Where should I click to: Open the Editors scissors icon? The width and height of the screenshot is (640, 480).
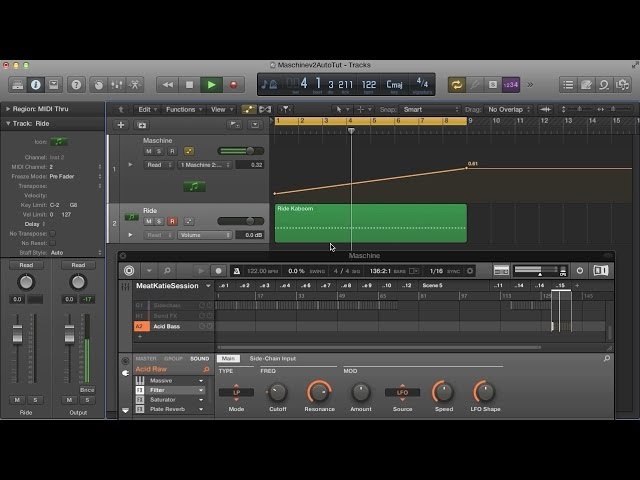coord(135,84)
